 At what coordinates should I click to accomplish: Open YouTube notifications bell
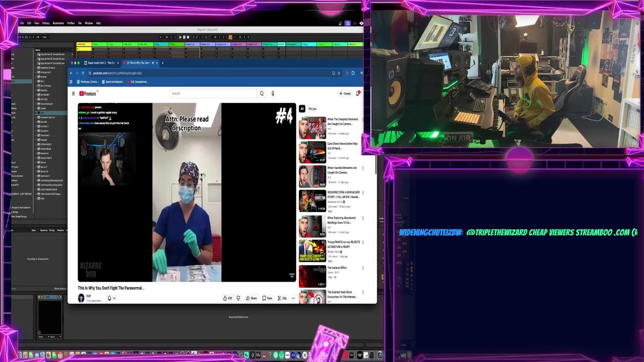(x=358, y=94)
